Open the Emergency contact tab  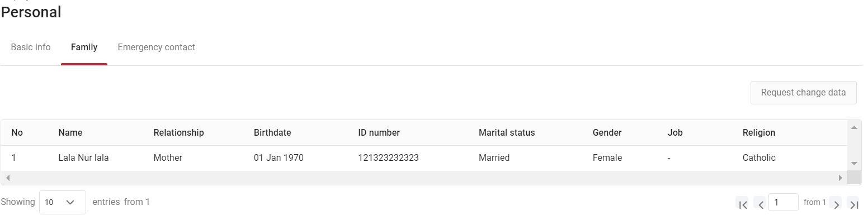tap(157, 47)
